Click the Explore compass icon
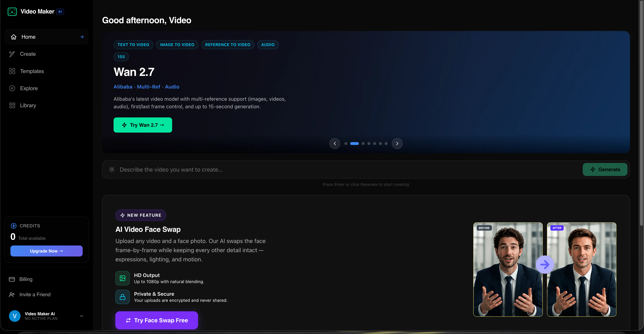Viewport: 644px width, 334px height. pyautogui.click(x=12, y=88)
